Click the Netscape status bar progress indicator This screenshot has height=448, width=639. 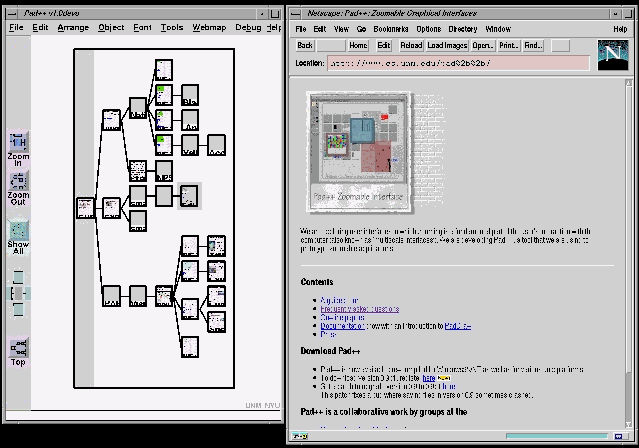point(557,436)
